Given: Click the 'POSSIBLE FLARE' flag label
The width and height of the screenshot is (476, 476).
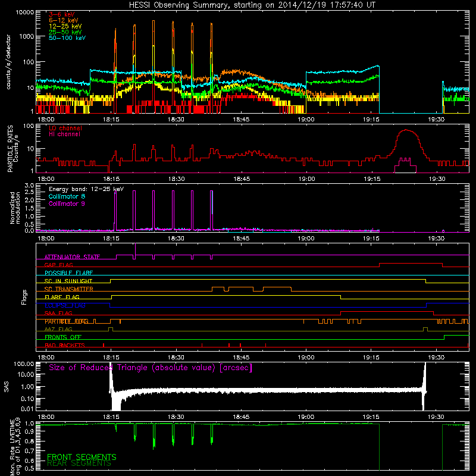Looking at the screenshot, I should [68, 273].
